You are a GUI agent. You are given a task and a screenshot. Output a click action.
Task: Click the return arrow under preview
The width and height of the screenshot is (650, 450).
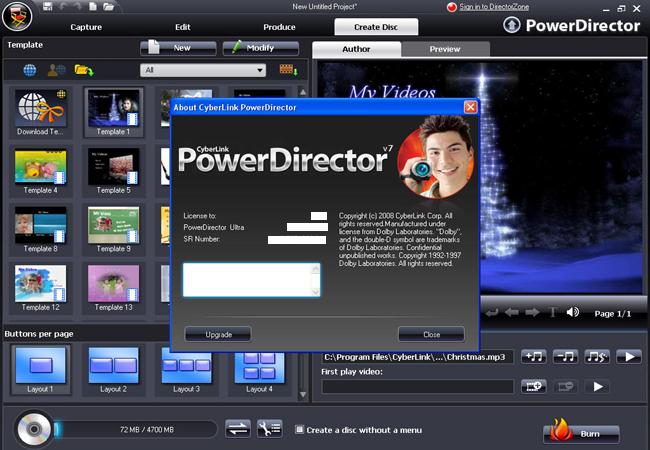point(492,312)
